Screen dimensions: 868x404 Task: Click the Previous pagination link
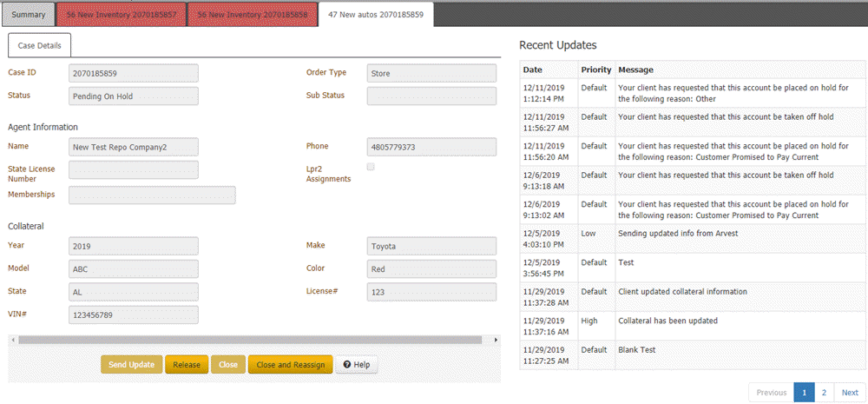point(771,393)
